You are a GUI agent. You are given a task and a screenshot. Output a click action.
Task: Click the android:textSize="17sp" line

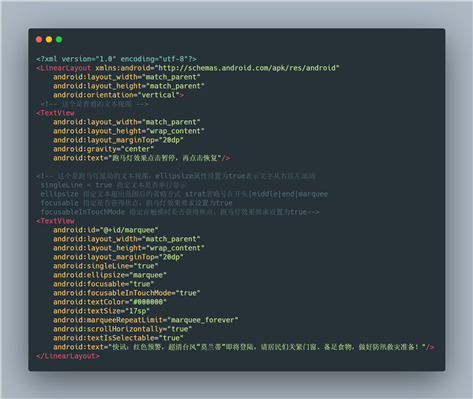coord(101,311)
